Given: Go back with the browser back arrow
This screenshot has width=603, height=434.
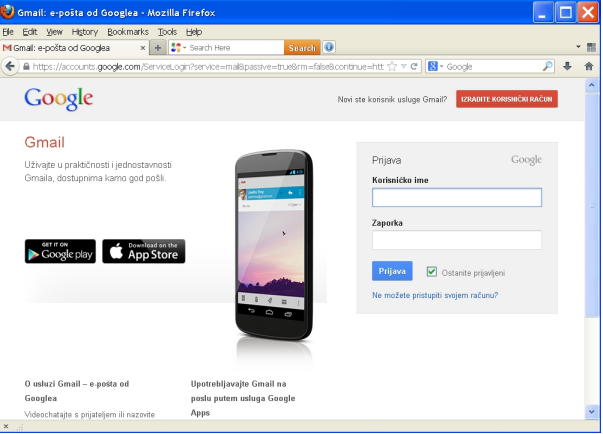Looking at the screenshot, I should pos(10,66).
